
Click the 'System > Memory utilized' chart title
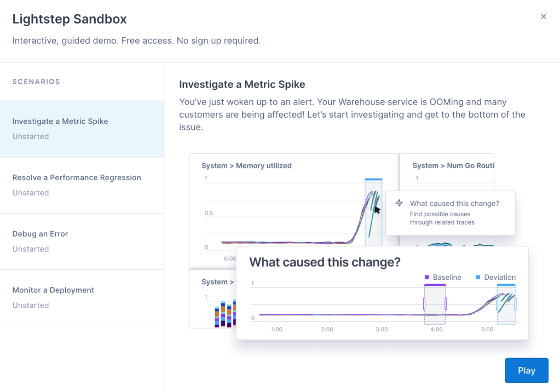click(x=246, y=165)
